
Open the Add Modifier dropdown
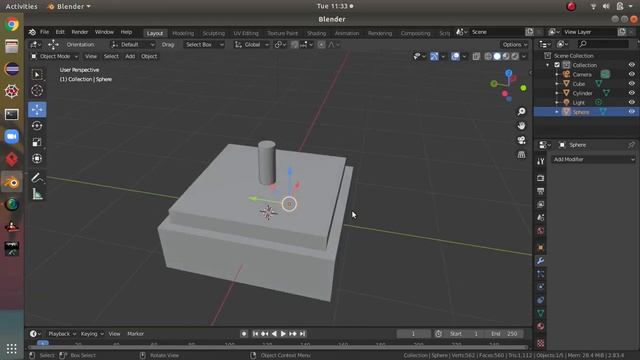(593, 160)
